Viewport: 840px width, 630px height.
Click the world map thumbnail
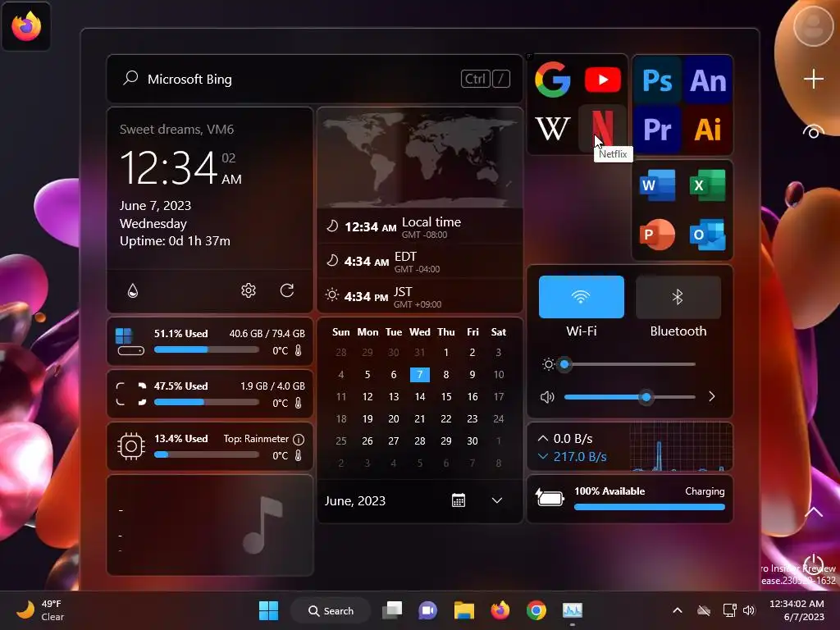pyautogui.click(x=420, y=158)
